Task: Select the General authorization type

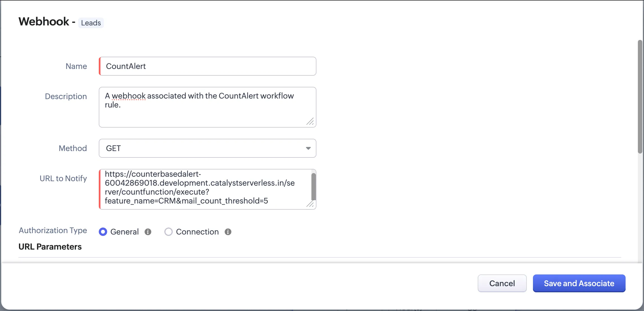Action: pos(103,232)
